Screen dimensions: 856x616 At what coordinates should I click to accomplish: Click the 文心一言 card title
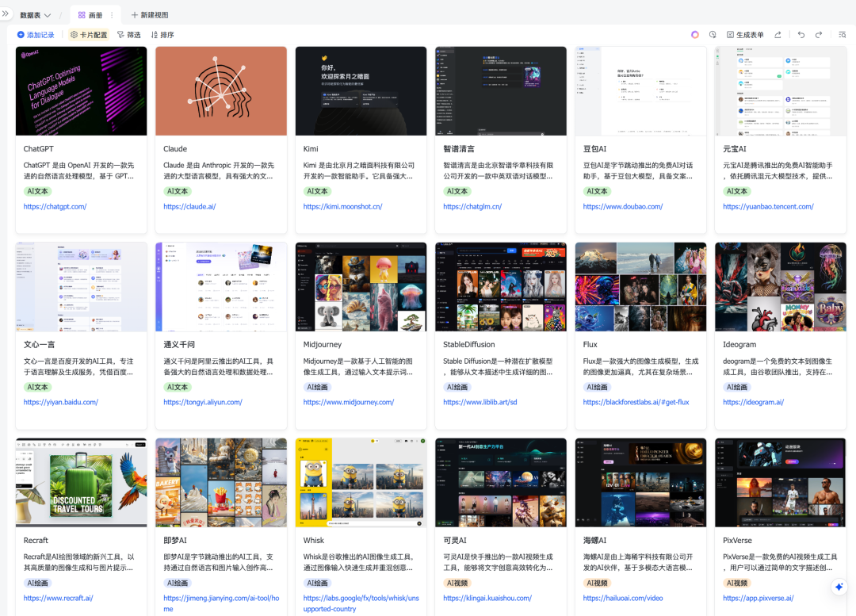click(x=40, y=345)
